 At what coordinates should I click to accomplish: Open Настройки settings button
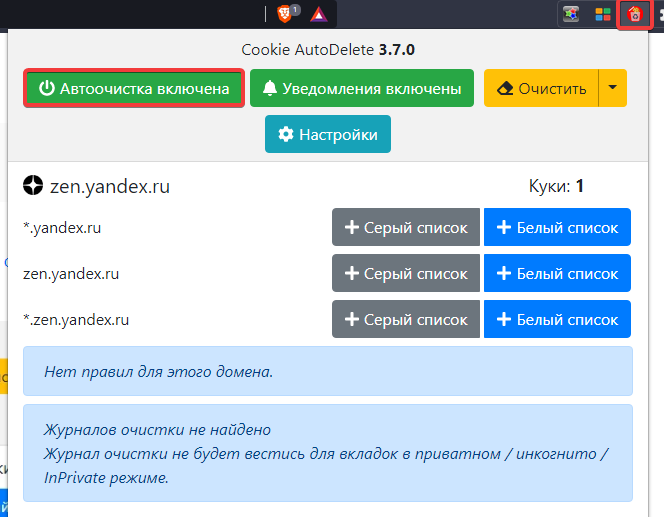point(328,134)
